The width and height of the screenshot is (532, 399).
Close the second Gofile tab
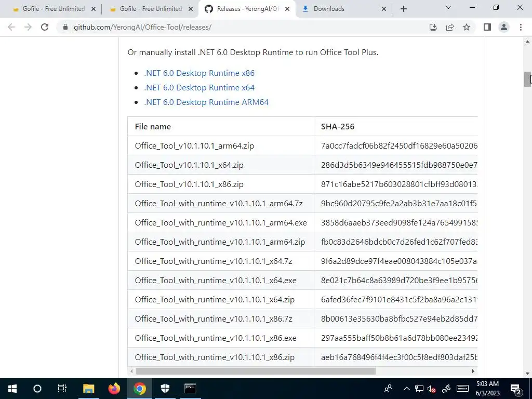pyautogui.click(x=191, y=9)
